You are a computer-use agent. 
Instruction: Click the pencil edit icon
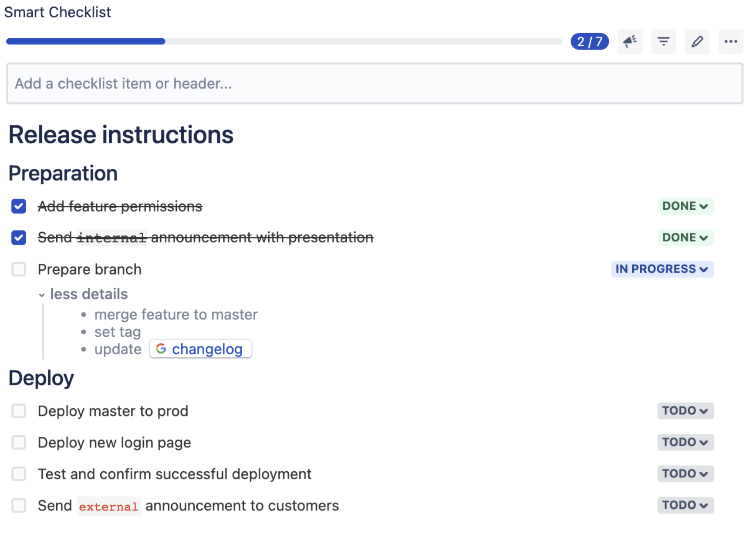(697, 41)
